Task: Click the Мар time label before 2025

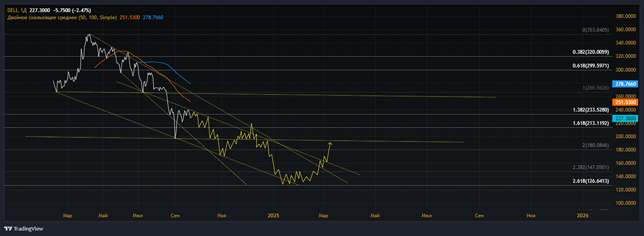Action: pos(67,215)
